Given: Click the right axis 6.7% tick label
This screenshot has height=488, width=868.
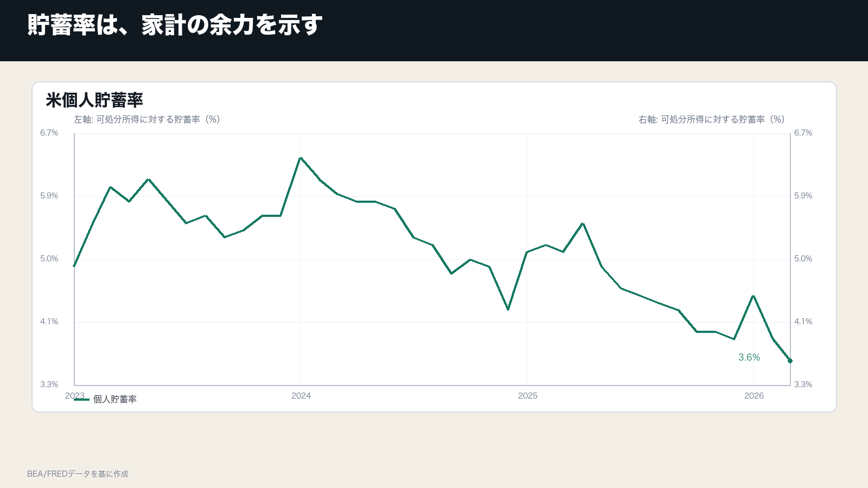Looking at the screenshot, I should pyautogui.click(x=803, y=133).
